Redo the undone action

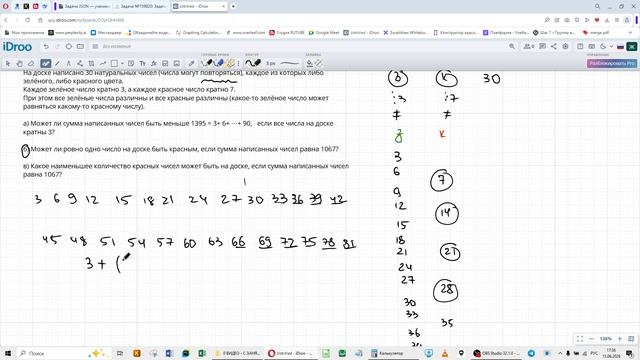pyautogui.click(x=57, y=47)
